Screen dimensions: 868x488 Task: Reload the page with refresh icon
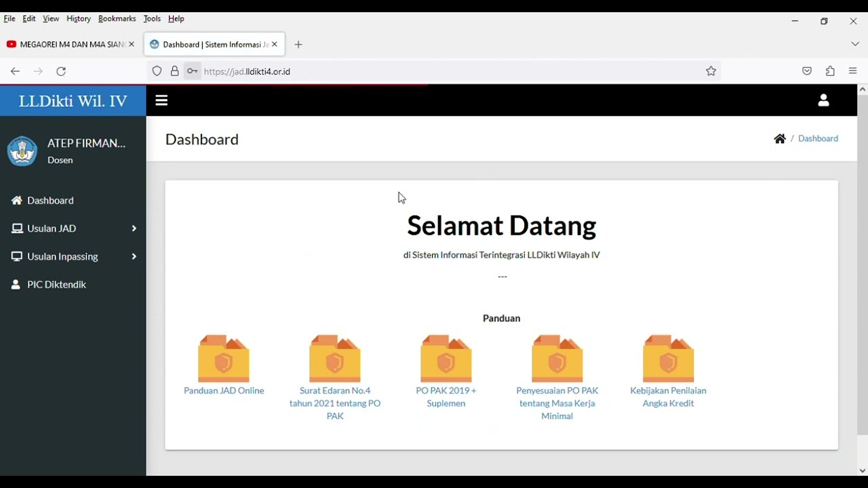(61, 71)
